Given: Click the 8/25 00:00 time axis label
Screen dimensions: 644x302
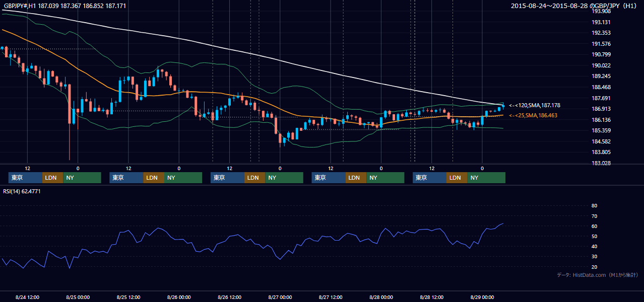Looking at the screenshot, I should (x=78, y=297).
